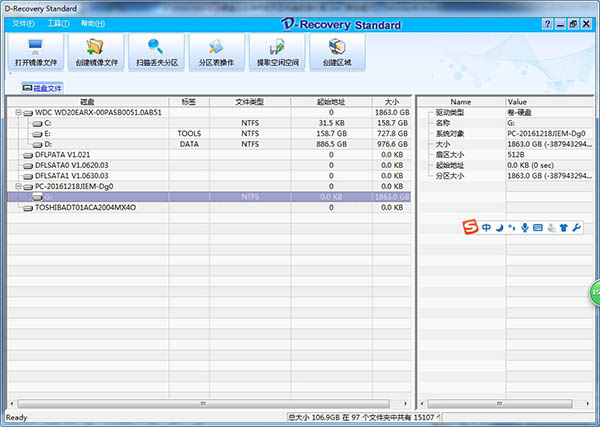600x427 pixels.
Task: Click the 31.5 KB start address cell
Action: (x=331, y=123)
